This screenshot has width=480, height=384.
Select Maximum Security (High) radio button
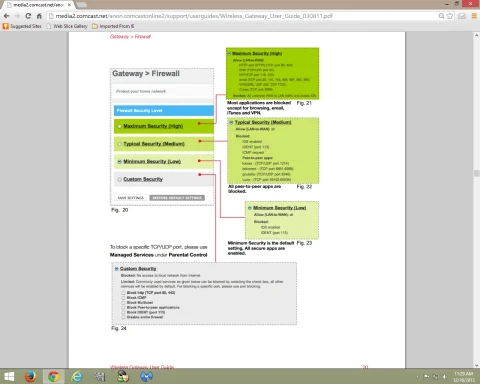[120, 126]
